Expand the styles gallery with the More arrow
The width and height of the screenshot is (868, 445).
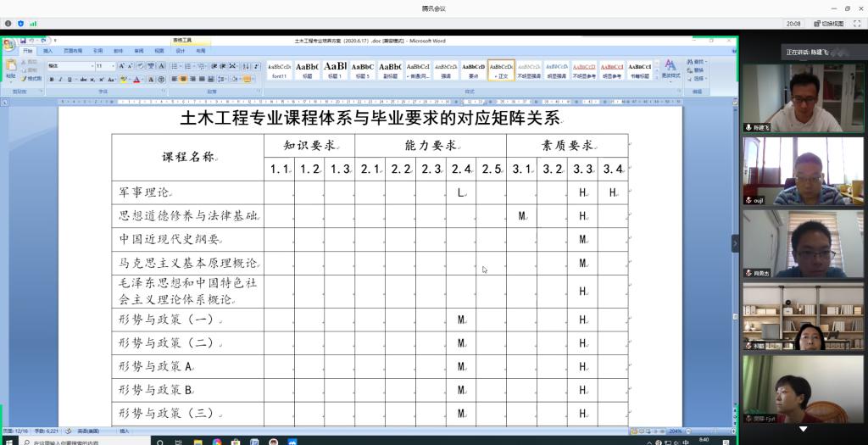657,78
